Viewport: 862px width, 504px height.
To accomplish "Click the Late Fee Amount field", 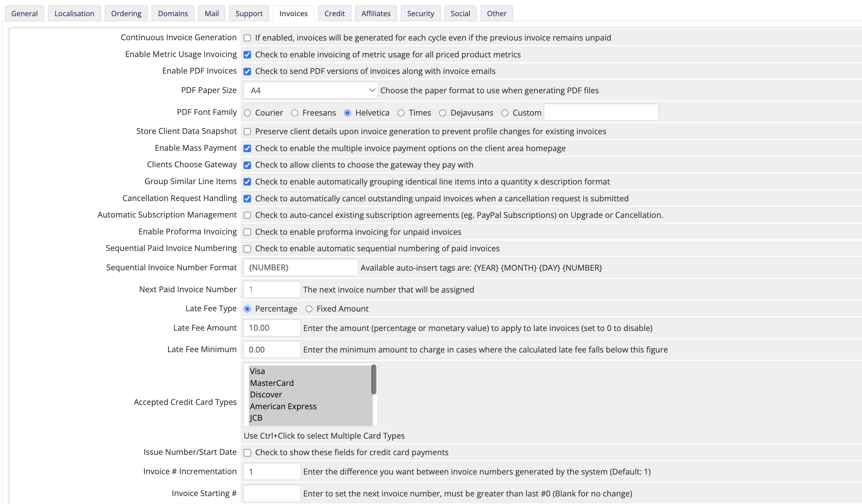I will 272,328.
